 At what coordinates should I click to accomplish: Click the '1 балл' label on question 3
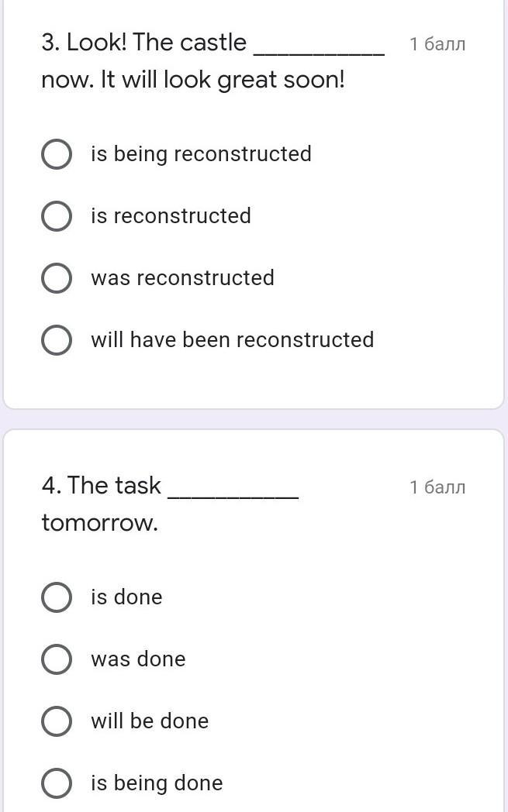click(437, 44)
